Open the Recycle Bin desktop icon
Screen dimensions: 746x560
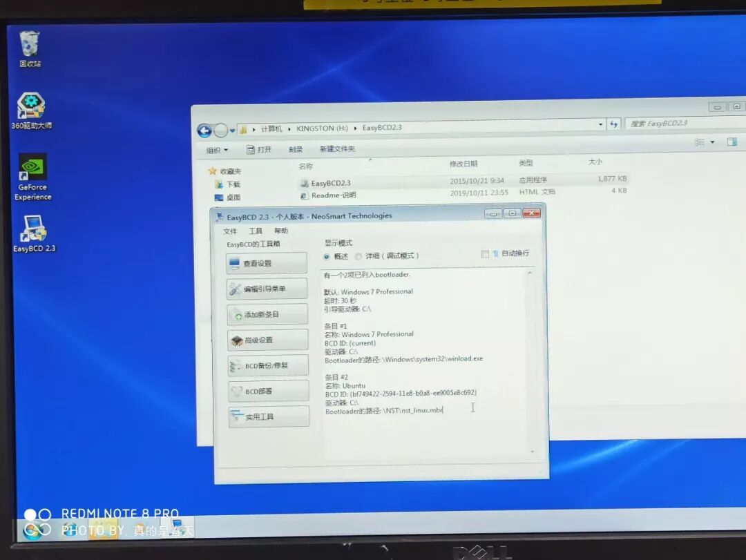[x=30, y=48]
